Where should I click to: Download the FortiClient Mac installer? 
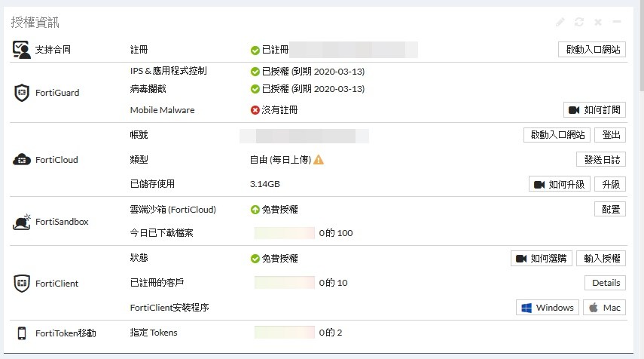(604, 308)
